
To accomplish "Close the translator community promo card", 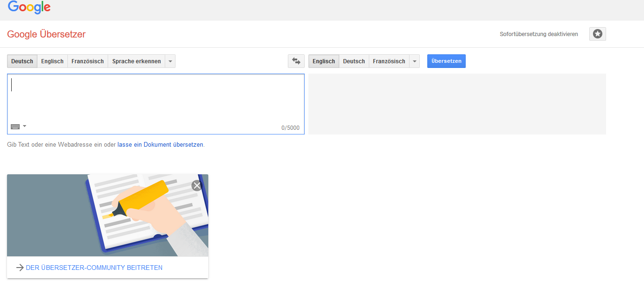I will point(197,186).
